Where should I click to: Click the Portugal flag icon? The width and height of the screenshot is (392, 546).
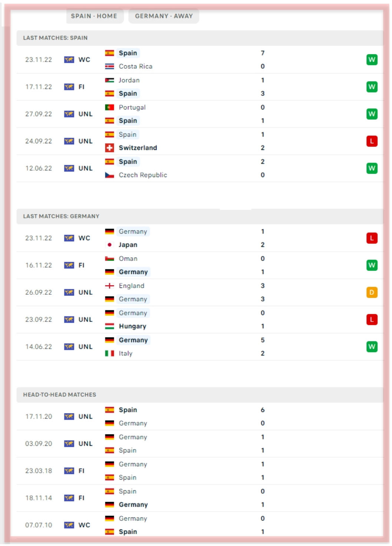109,107
